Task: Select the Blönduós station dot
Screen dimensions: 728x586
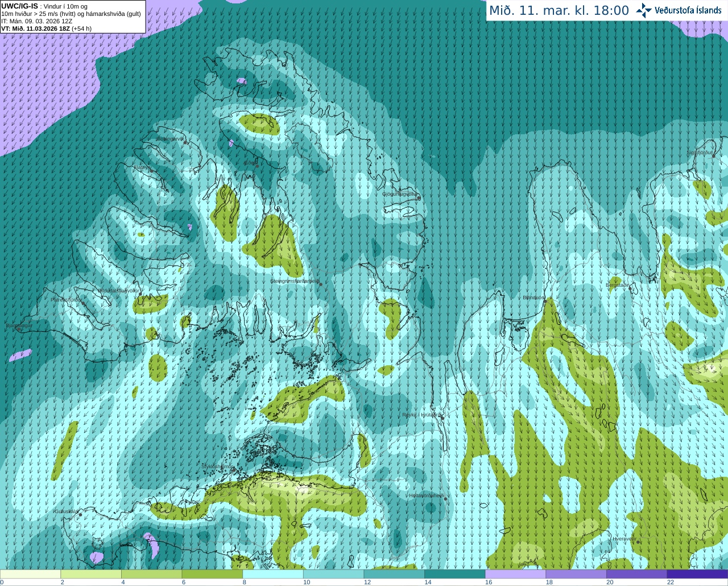Action: click(545, 302)
